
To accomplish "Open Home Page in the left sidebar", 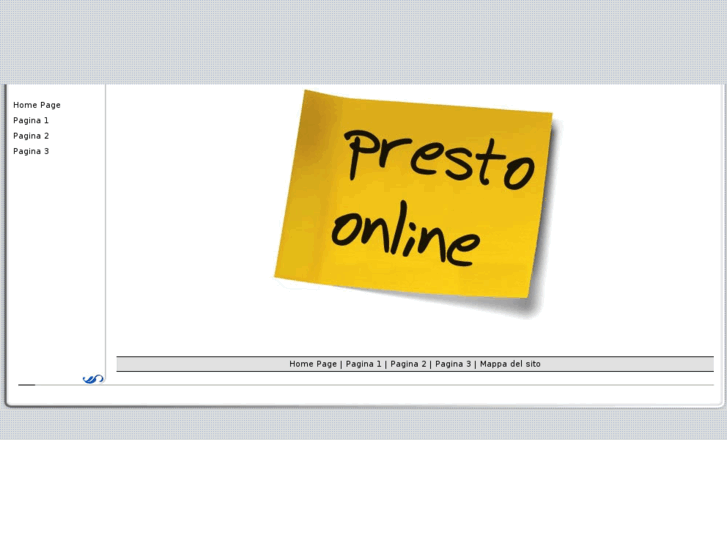I will pyautogui.click(x=37, y=105).
